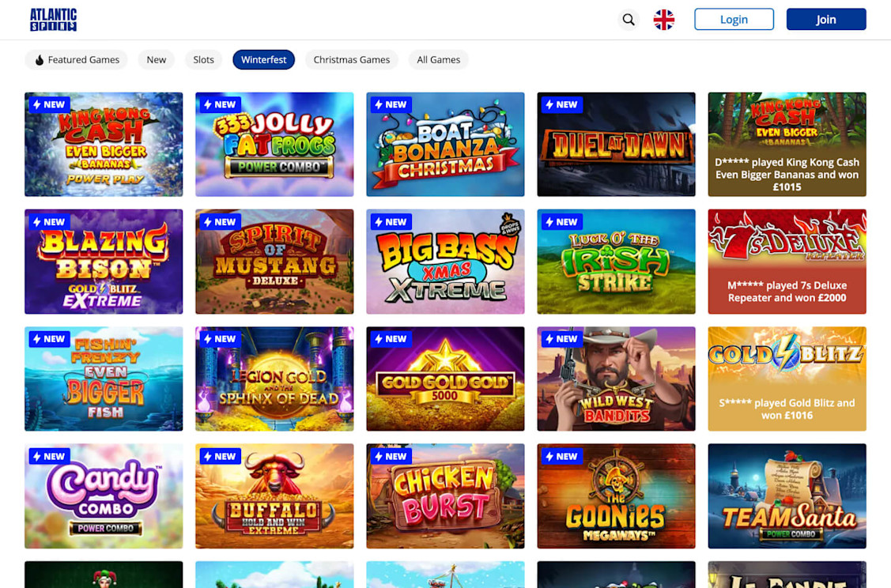
Task: Click NEW badge on The Goonies
Action: [562, 456]
